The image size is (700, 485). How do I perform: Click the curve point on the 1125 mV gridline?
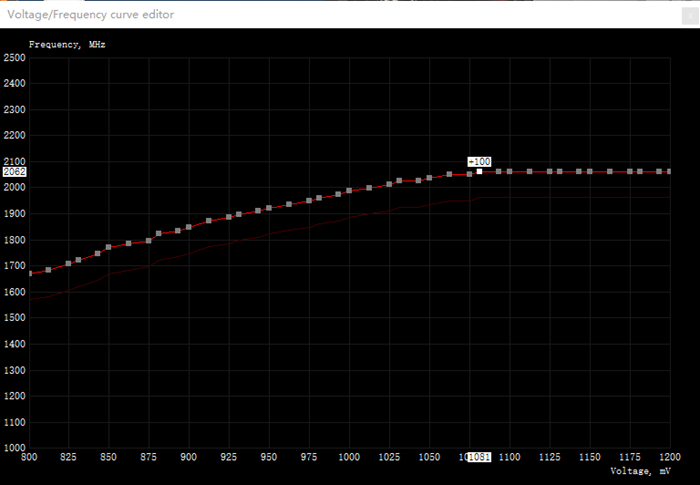550,171
